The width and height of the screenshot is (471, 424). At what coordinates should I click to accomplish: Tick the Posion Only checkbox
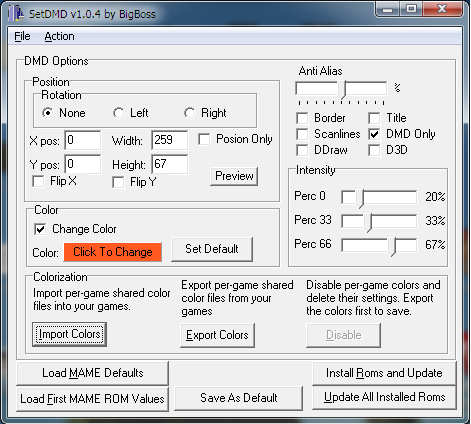pyautogui.click(x=204, y=139)
